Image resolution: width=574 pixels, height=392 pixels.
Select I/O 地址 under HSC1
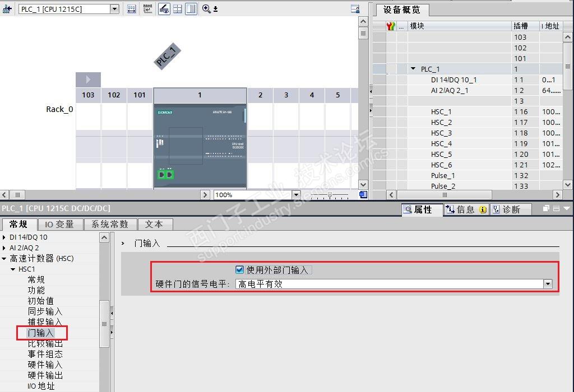[x=41, y=386]
